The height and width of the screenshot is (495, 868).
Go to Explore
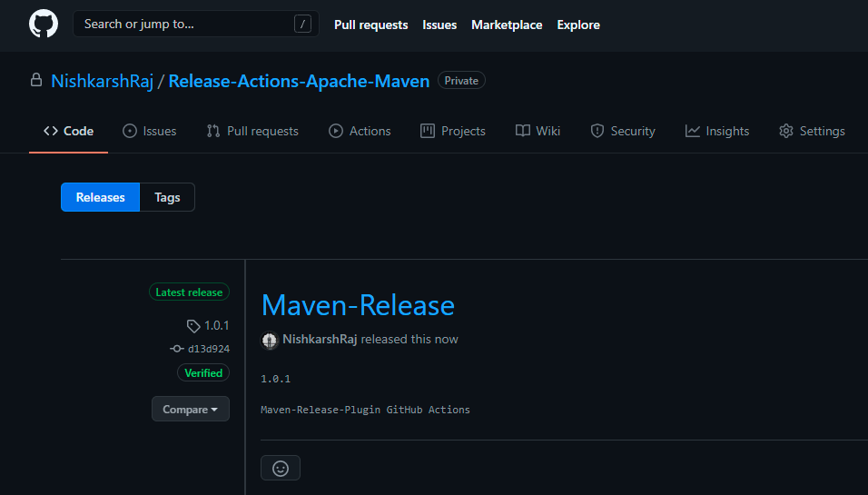[x=578, y=25]
